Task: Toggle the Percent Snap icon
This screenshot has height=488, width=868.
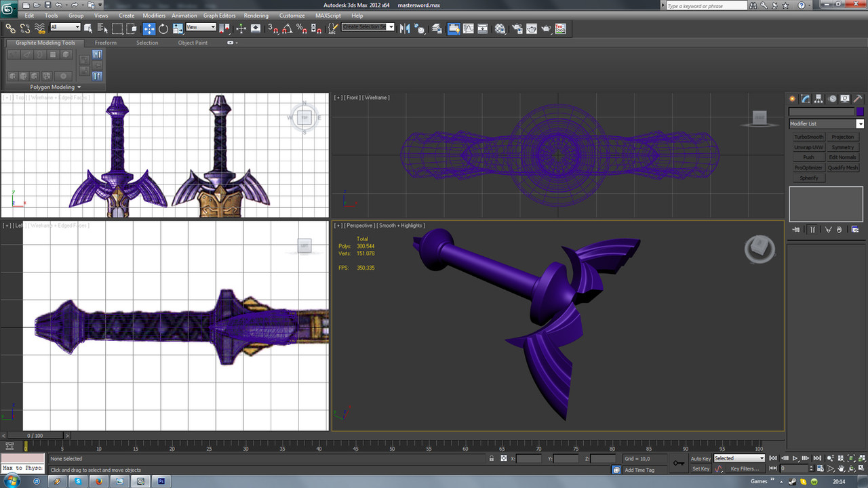Action: (x=302, y=28)
